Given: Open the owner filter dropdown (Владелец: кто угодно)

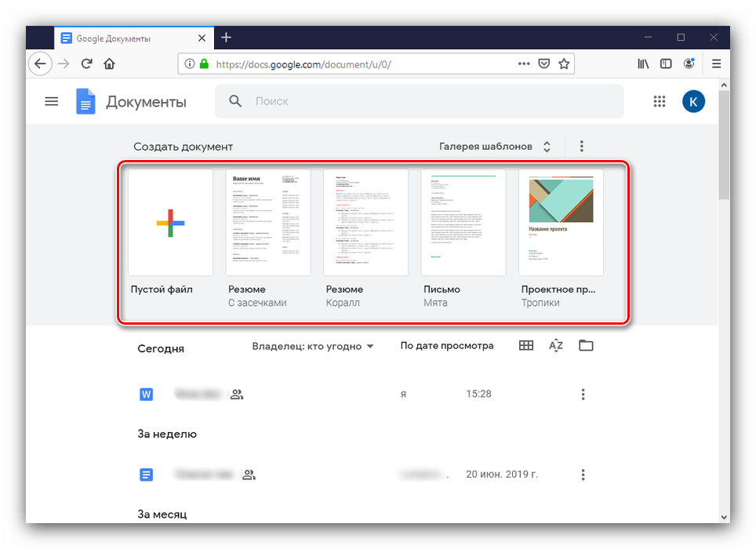Looking at the screenshot, I should (x=313, y=346).
